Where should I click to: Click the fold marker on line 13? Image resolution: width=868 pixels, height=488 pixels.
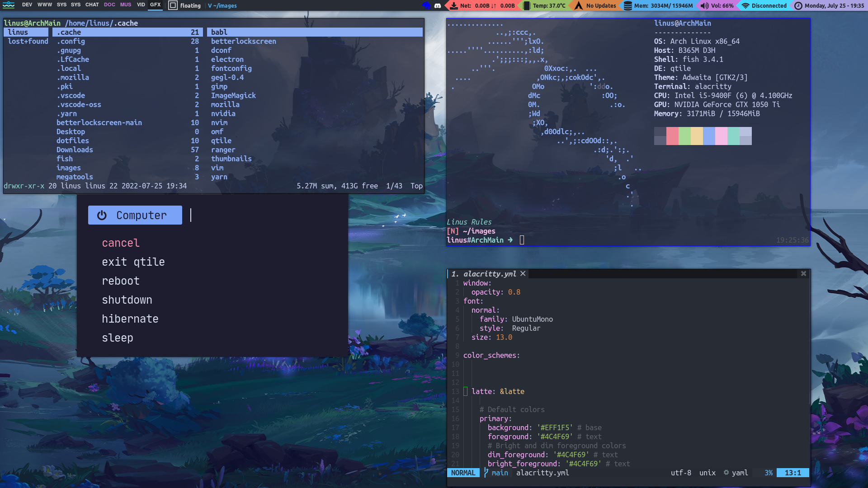(466, 391)
